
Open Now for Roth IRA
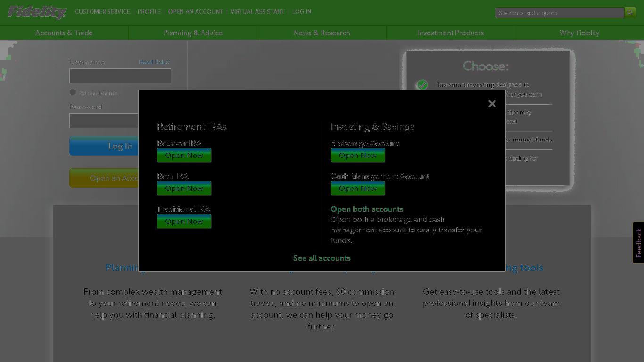[x=184, y=189]
